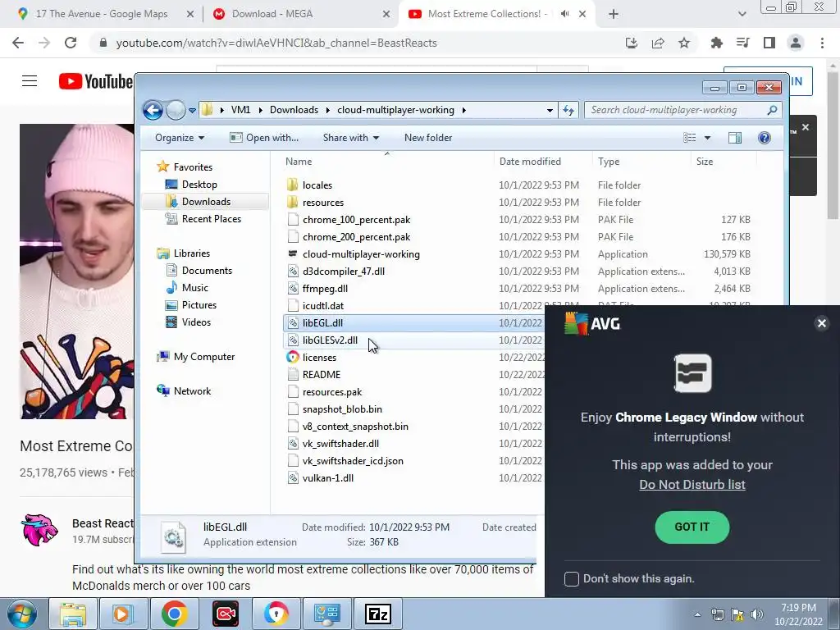This screenshot has height=630, width=840.
Task: Open the Organize menu
Action: point(180,138)
